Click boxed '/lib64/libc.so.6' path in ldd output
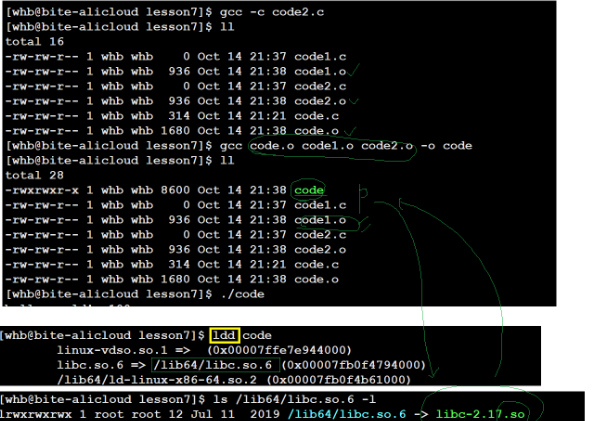599x421 pixels. 215,365
